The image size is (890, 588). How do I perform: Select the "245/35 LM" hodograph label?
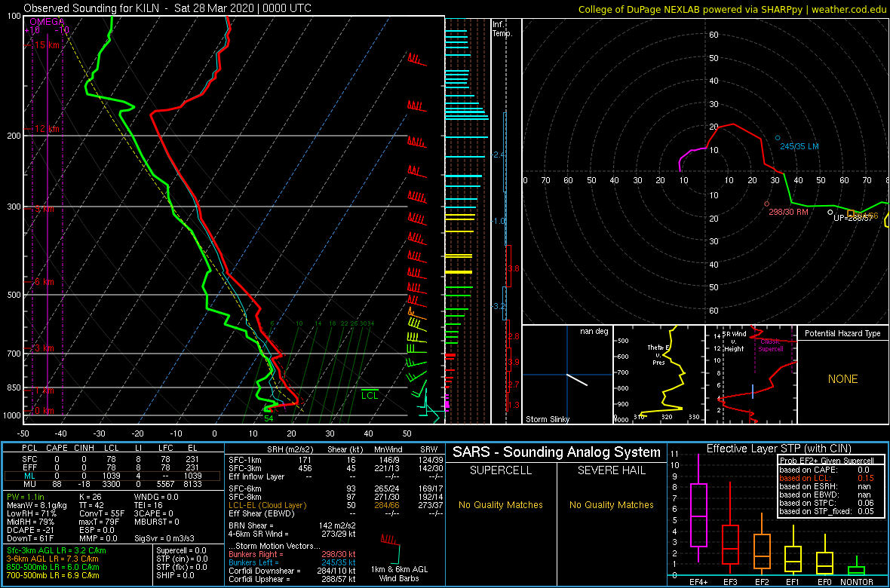(799, 146)
